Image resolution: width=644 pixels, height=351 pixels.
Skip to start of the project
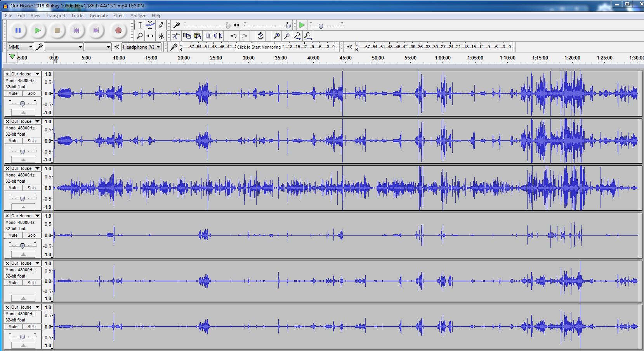[76, 30]
